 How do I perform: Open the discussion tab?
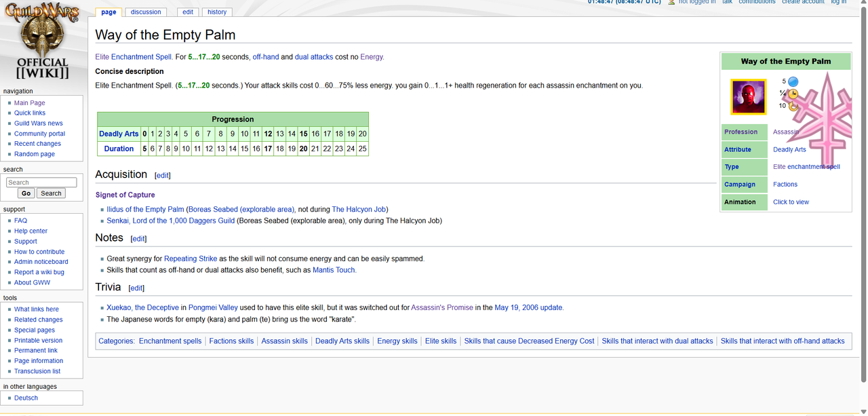(x=146, y=12)
